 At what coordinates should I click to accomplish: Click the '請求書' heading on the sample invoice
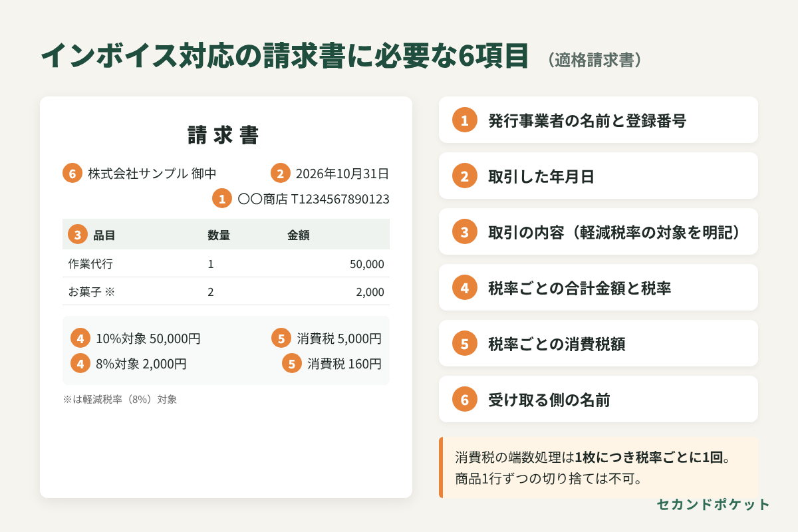click(x=223, y=135)
